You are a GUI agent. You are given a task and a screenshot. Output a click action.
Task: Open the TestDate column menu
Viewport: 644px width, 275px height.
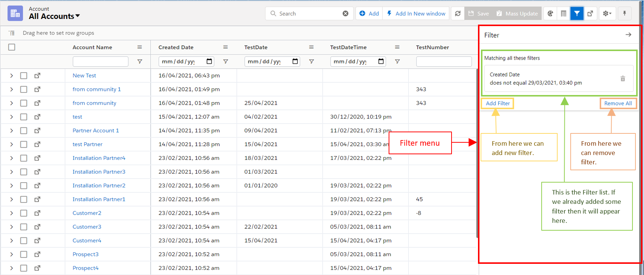311,47
